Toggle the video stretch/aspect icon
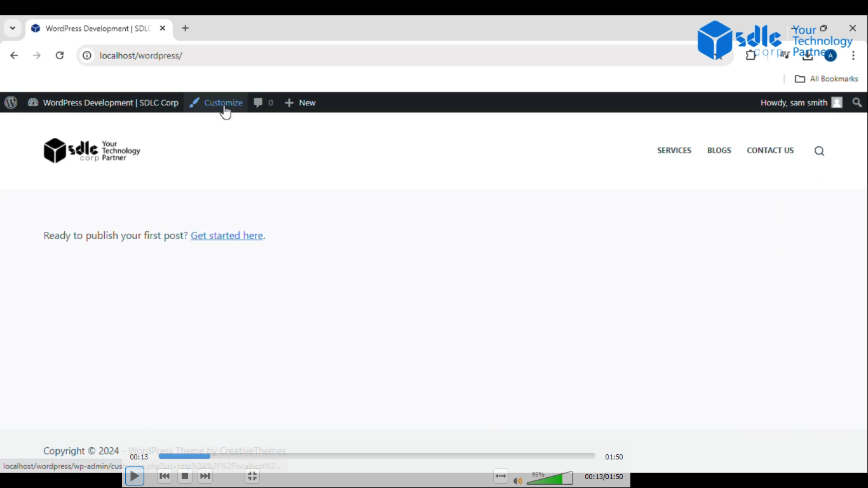 click(501, 476)
